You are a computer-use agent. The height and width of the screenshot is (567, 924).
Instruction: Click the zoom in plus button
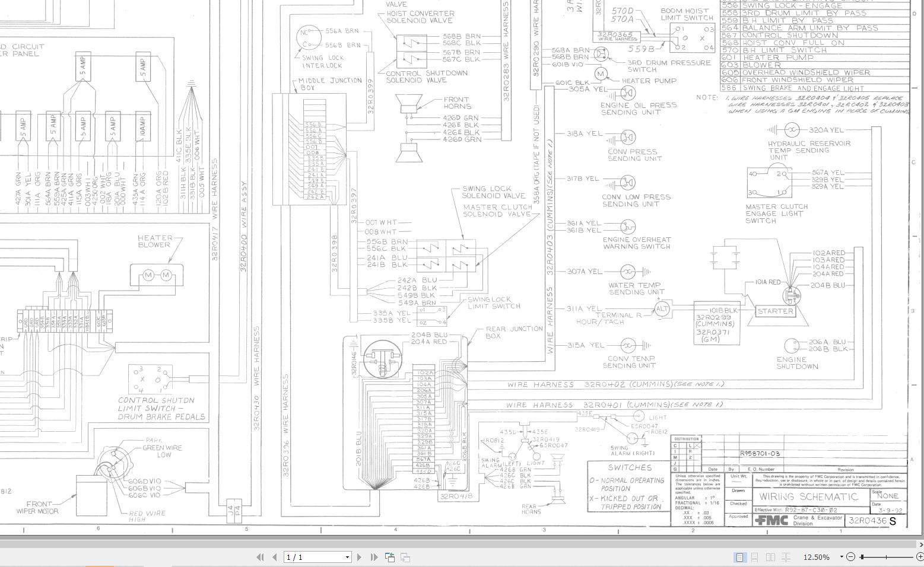click(920, 557)
